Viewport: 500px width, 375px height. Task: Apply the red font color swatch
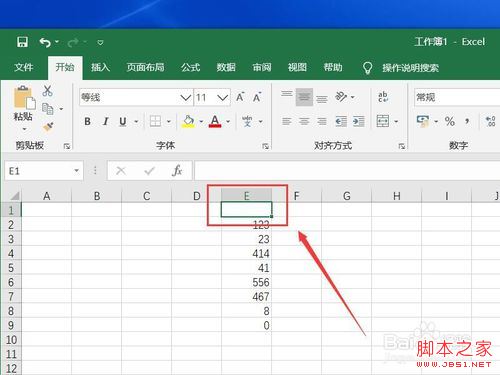[x=215, y=121]
